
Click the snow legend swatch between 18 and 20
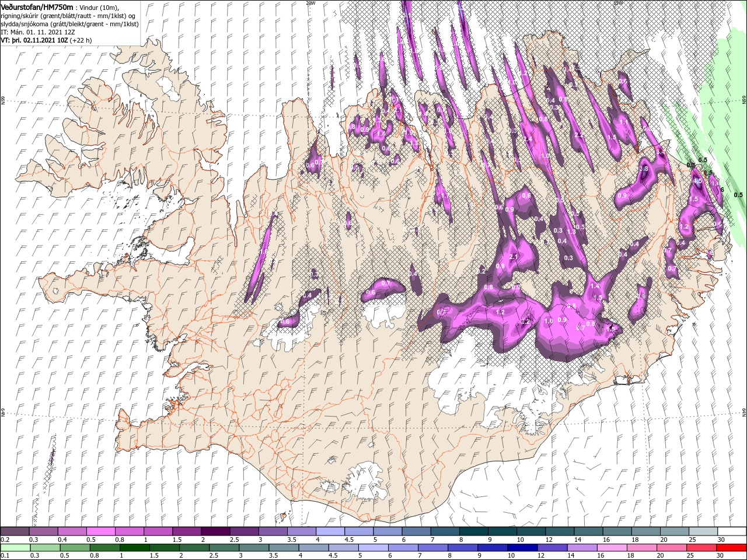645,531
